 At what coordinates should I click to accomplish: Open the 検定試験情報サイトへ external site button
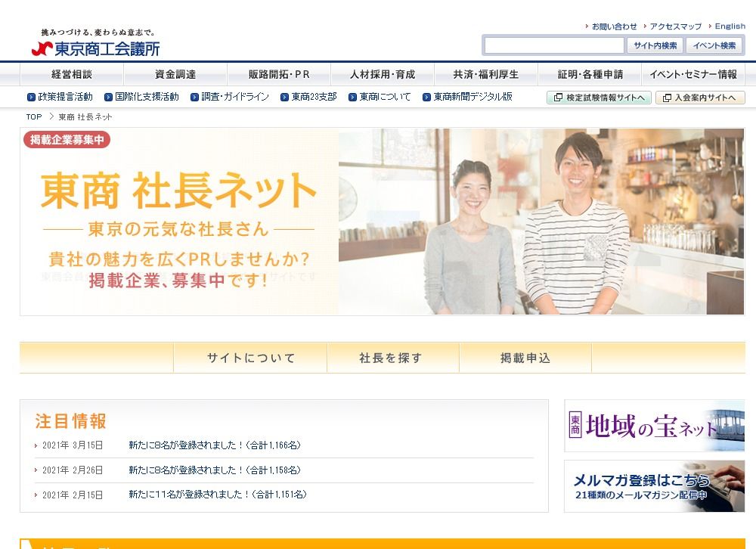point(599,98)
